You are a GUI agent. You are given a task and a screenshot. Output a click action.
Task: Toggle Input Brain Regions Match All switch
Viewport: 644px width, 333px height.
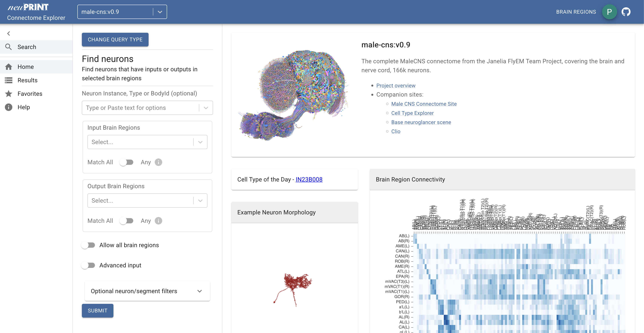coord(126,162)
